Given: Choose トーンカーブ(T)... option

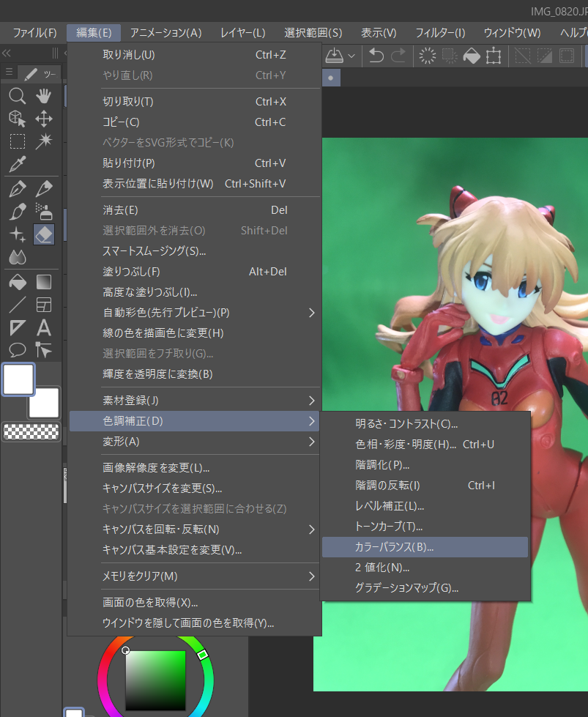Looking at the screenshot, I should tap(425, 527).
